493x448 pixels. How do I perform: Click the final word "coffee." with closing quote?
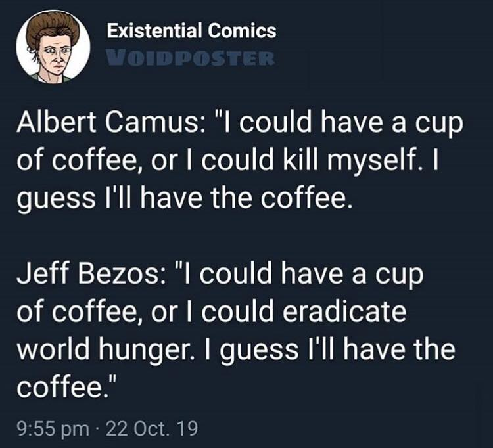tap(66, 388)
